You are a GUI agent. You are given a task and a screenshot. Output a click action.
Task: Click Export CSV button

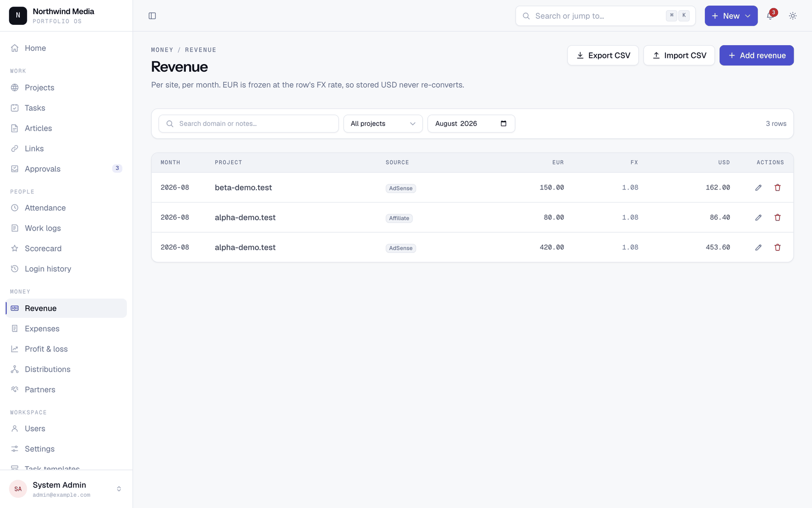tap(603, 55)
